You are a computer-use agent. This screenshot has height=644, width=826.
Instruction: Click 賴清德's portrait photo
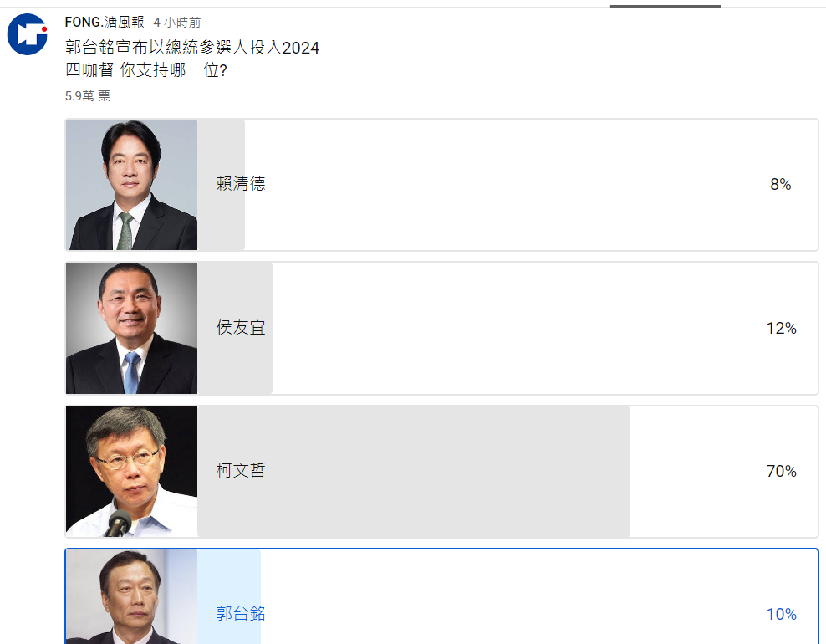point(131,184)
